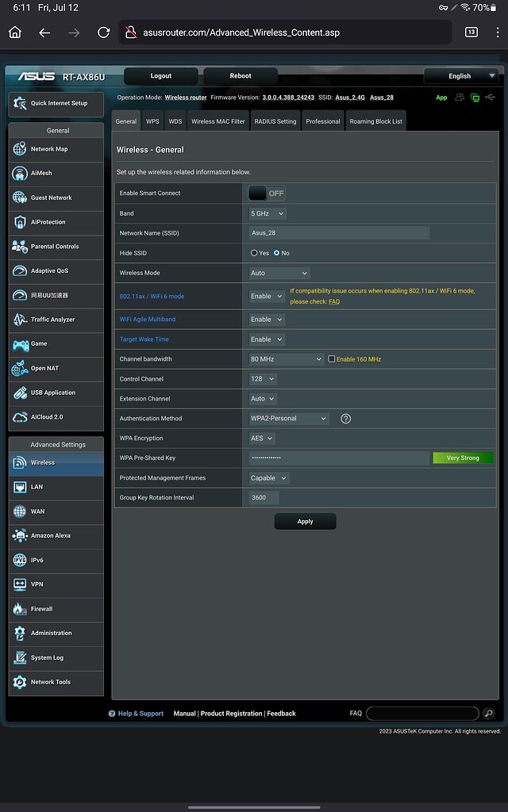The width and height of the screenshot is (508, 812).
Task: Click the Network Name SSID text field
Action: (x=339, y=233)
